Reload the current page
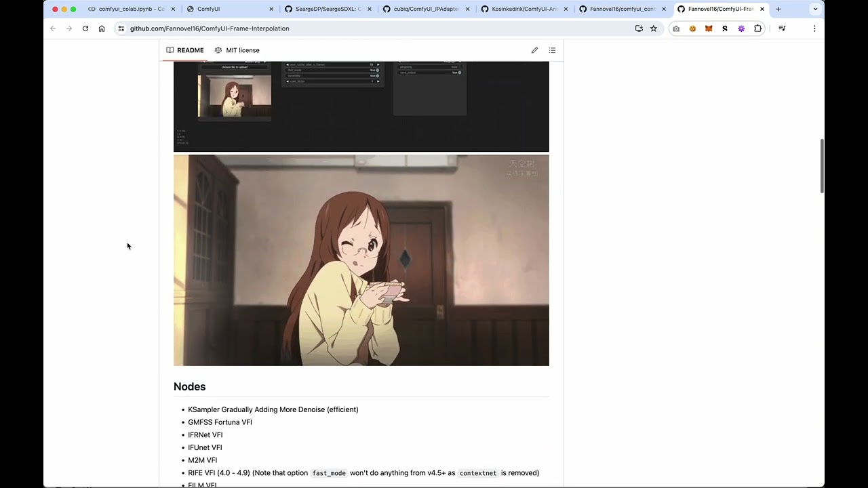The image size is (868, 488). click(85, 28)
